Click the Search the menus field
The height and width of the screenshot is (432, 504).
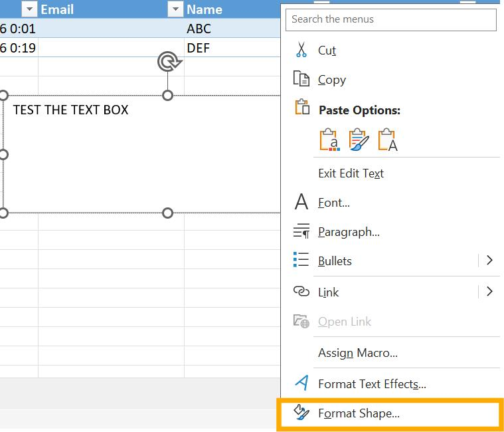[391, 20]
